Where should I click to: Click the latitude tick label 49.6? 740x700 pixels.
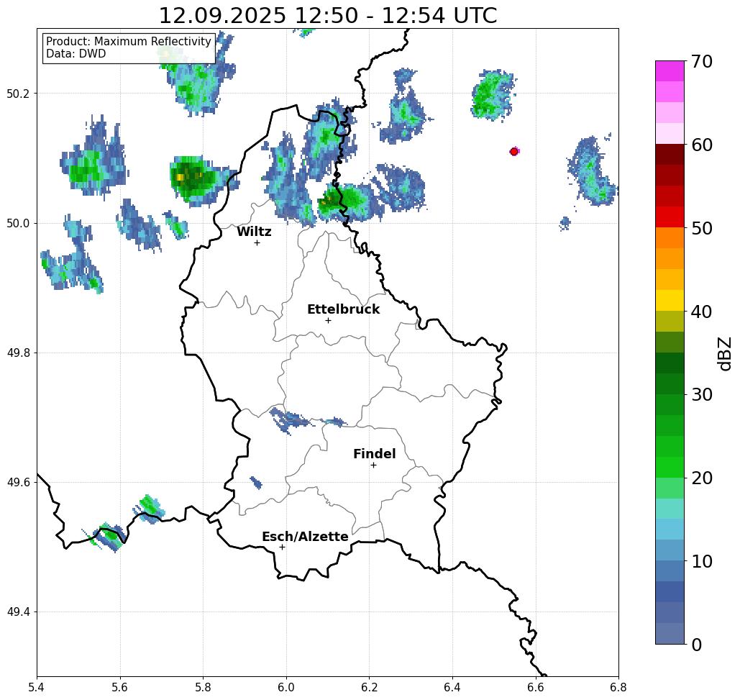(18, 483)
